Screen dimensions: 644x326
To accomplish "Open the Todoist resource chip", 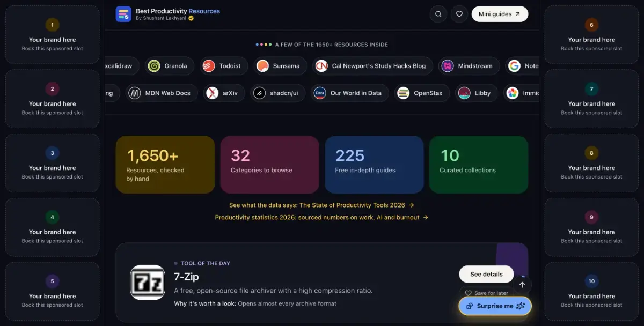I will coord(223,66).
